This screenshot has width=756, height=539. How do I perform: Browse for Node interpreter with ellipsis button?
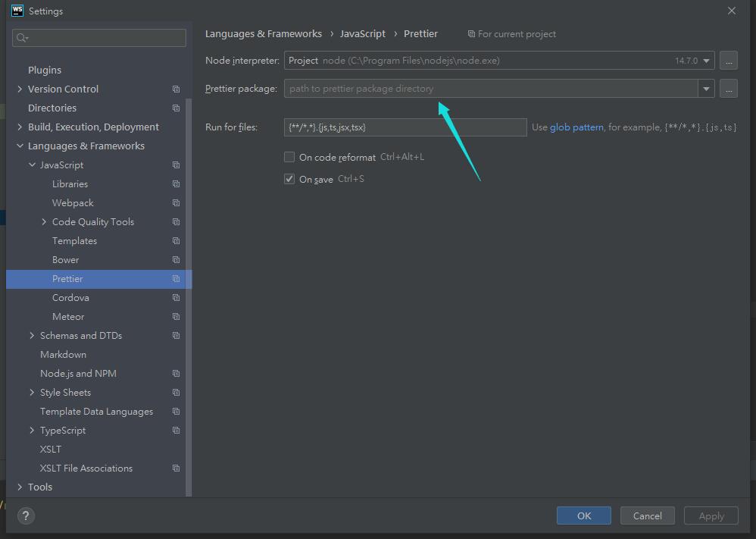728,61
